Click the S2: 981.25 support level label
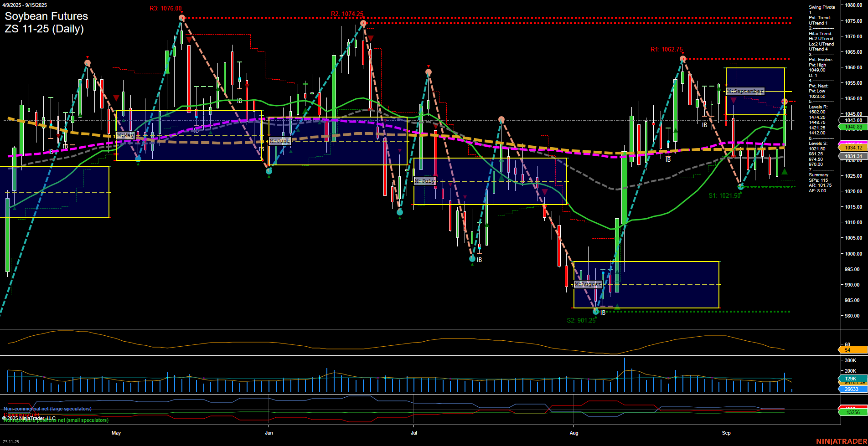The height and width of the screenshot is (446, 868). (581, 320)
